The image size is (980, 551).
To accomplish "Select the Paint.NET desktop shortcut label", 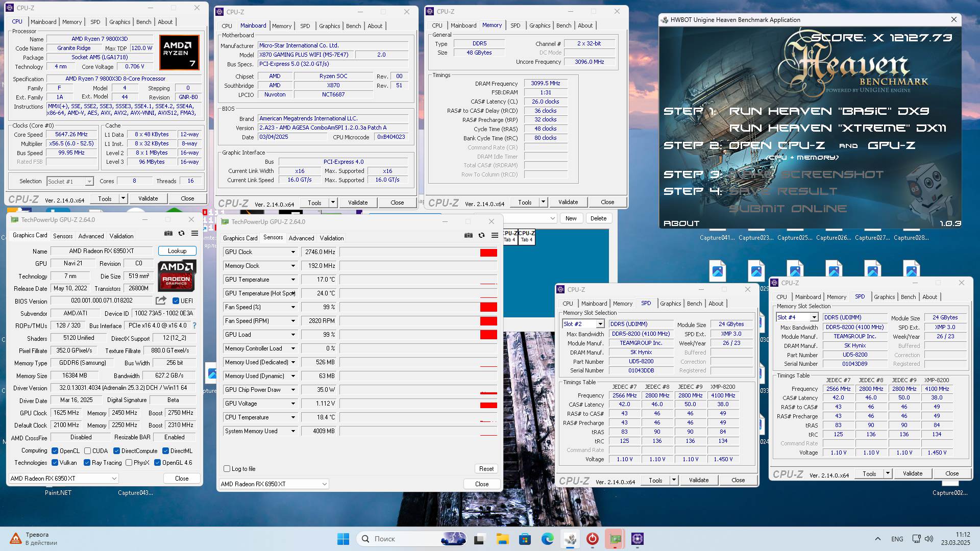I will pos(58,493).
